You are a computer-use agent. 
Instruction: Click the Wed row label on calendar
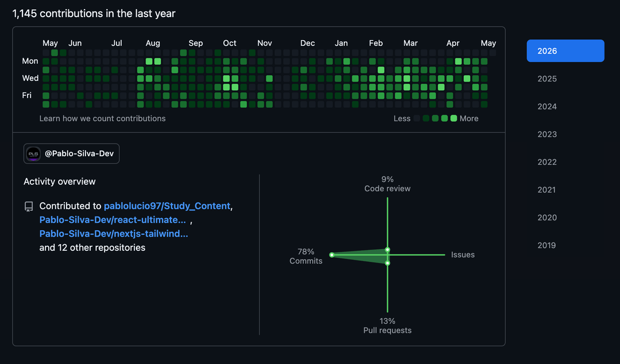point(30,78)
